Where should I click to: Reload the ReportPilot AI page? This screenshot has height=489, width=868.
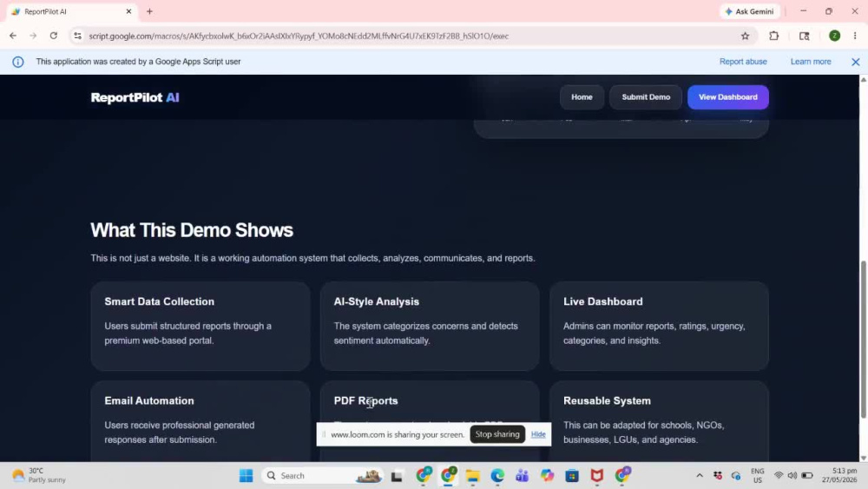(54, 36)
